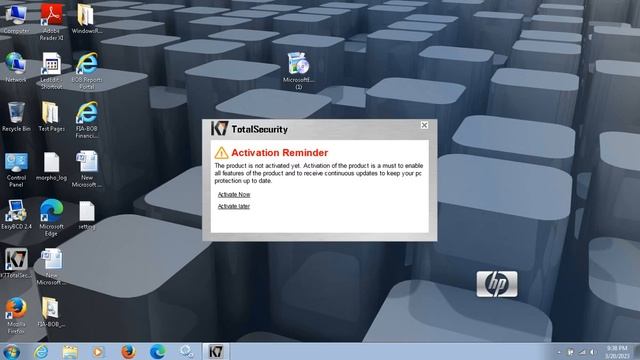Image resolution: width=640 pixels, height=360 pixels.
Task: Open the network signal tray icon
Action: point(582,352)
